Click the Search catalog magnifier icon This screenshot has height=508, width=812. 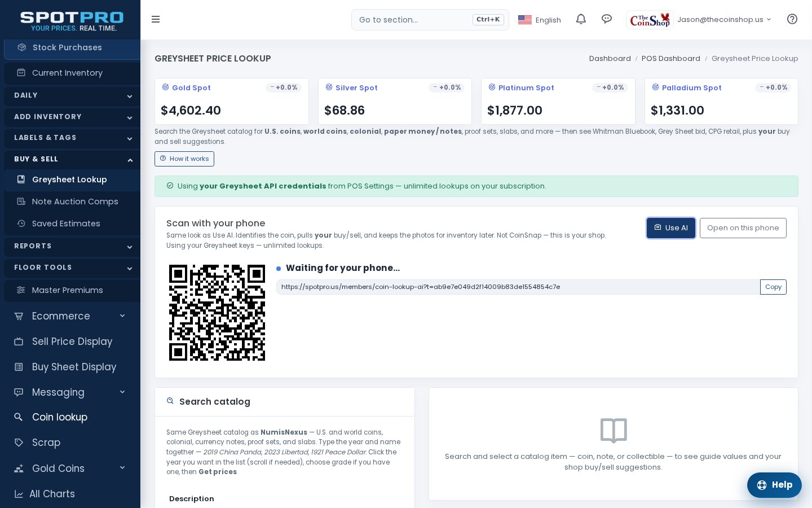pos(170,401)
